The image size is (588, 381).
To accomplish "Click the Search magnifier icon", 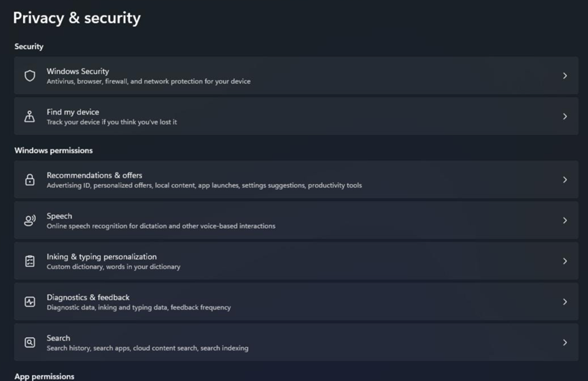I will 30,343.
